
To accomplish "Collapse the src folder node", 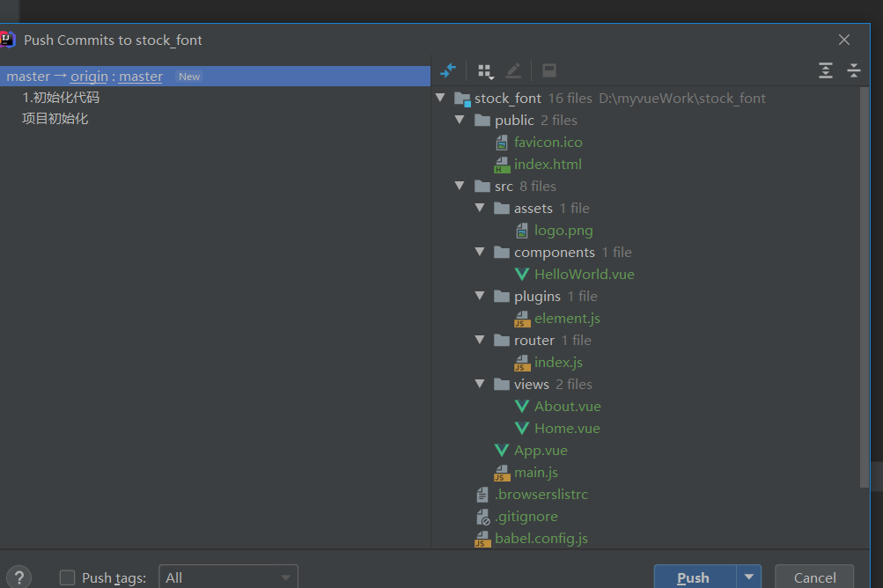I will point(460,186).
